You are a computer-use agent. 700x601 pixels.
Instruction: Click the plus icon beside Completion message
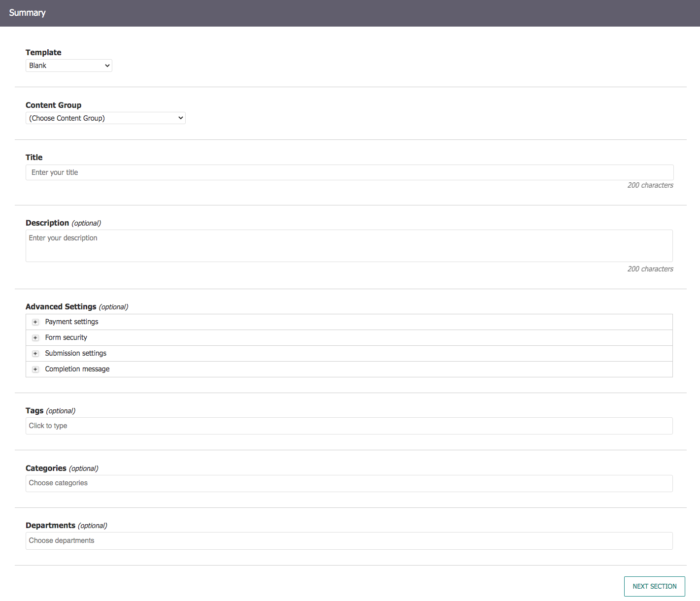coord(35,369)
